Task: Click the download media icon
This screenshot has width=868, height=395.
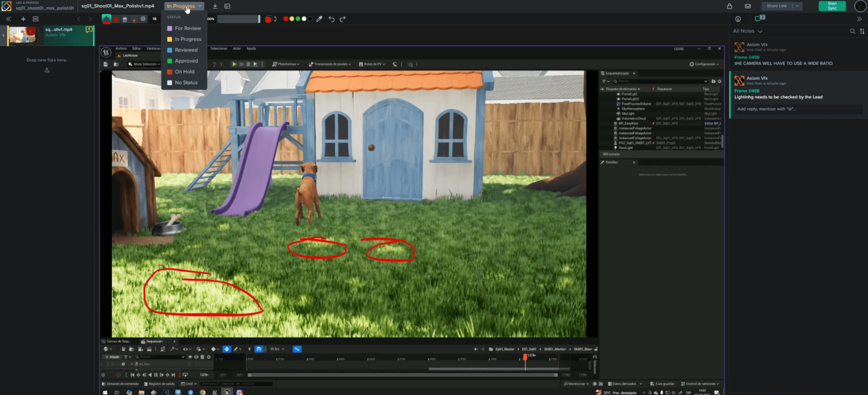Action: 215,6
